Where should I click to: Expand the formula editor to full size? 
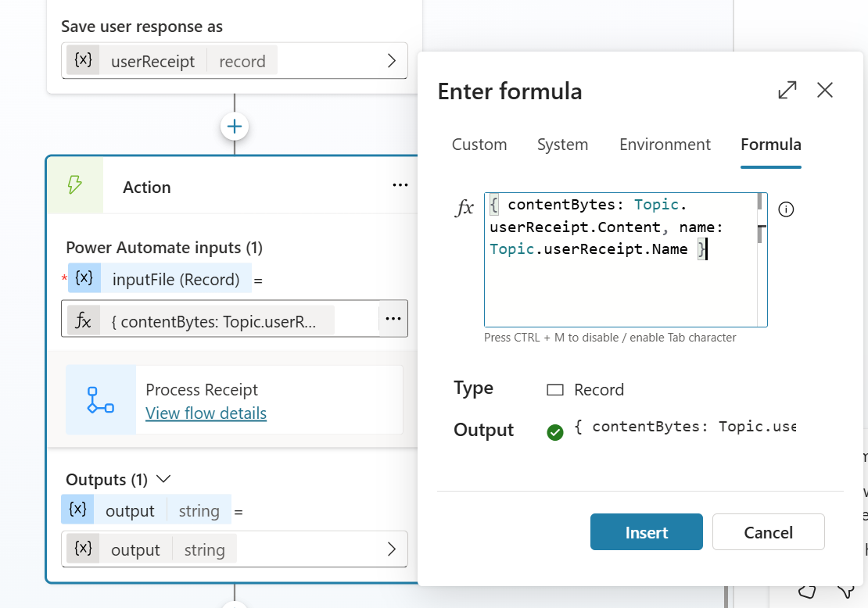[787, 91]
